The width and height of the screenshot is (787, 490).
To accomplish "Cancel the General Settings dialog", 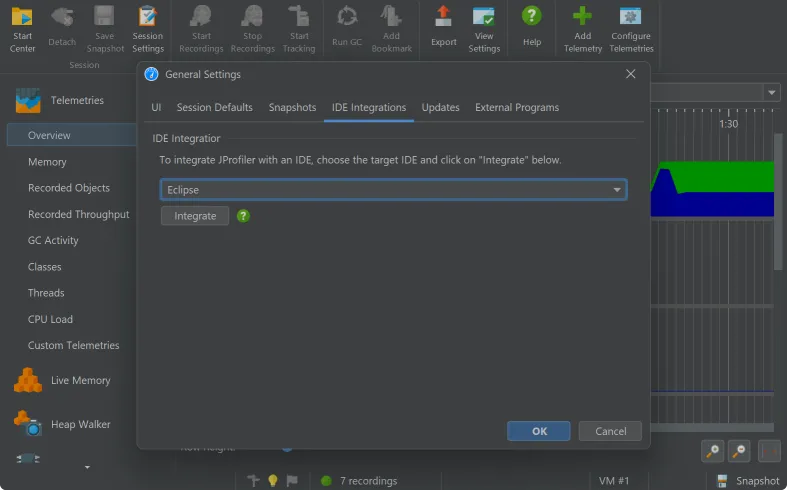I will (610, 431).
